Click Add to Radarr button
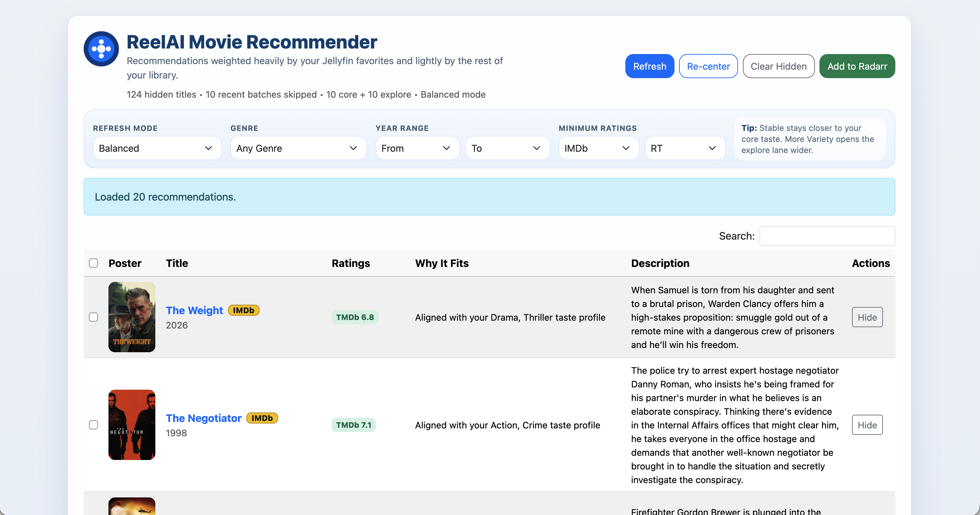The height and width of the screenshot is (515, 980). (x=857, y=66)
